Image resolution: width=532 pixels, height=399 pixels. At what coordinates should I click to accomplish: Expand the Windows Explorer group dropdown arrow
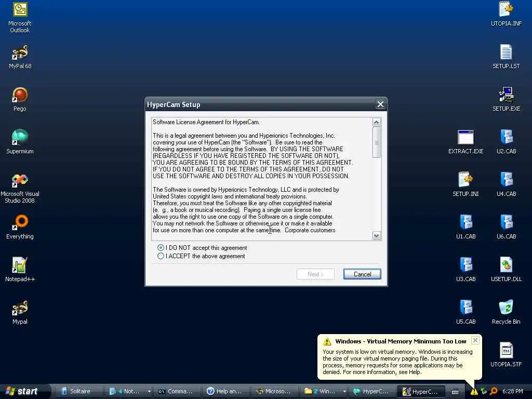[x=344, y=392]
